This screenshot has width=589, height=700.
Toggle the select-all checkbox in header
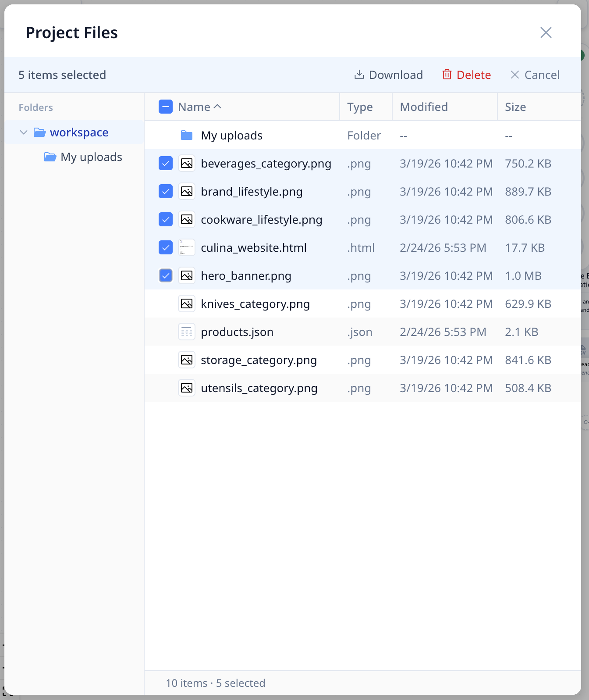point(166,107)
